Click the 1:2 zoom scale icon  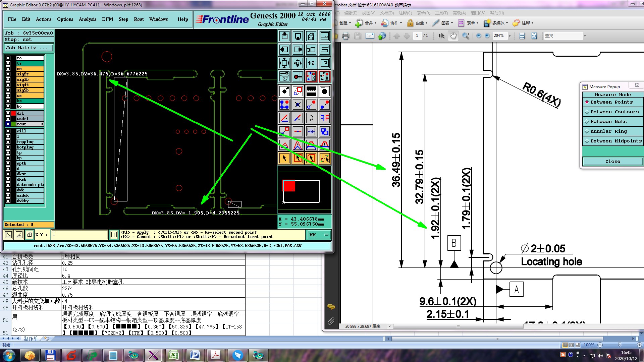tap(311, 63)
